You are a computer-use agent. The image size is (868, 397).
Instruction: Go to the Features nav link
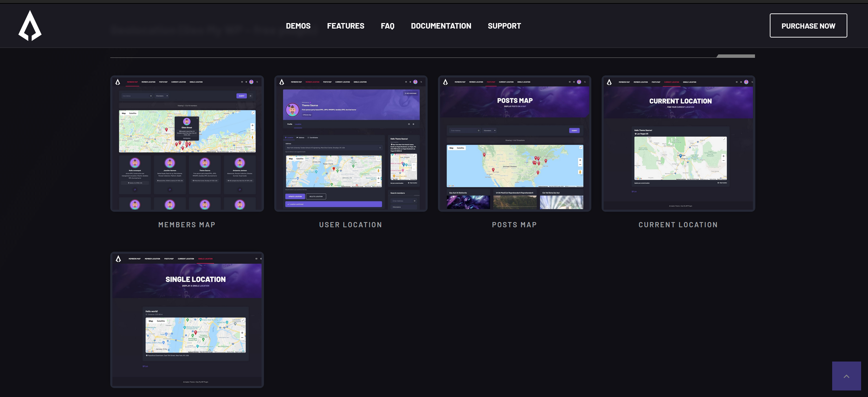[x=345, y=26]
